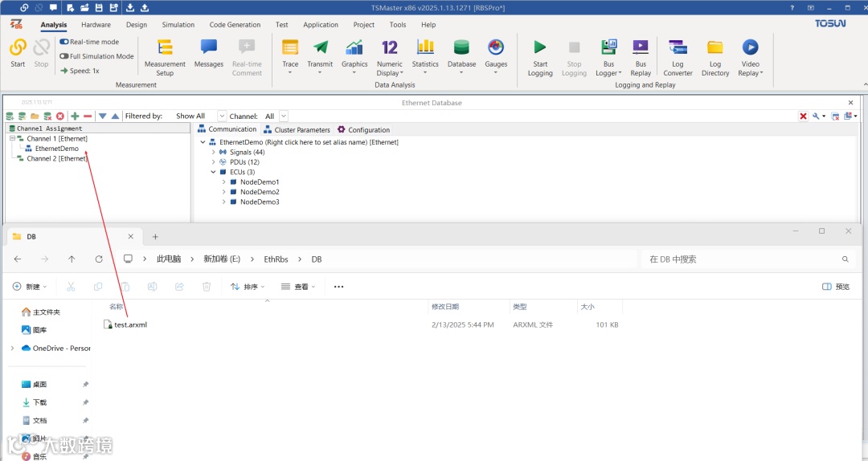Screen dimensions: 868x461
Task: Expand the NodeDemo2 node
Action: click(223, 192)
